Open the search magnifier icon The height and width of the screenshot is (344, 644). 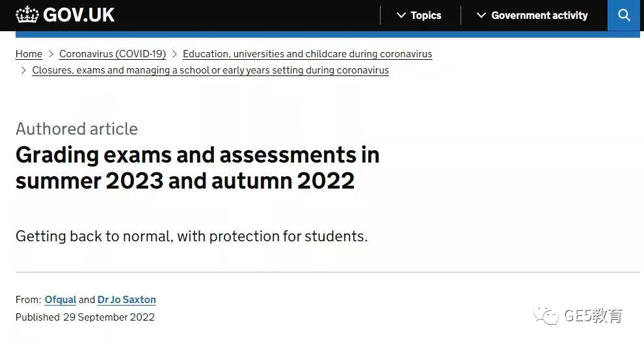624,15
